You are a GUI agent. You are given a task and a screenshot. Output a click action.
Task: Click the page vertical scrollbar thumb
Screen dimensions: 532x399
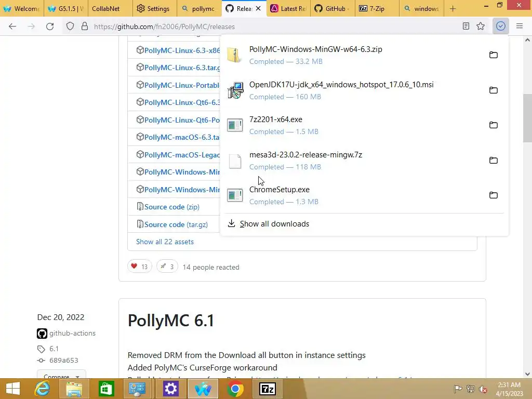pyautogui.click(x=527, y=118)
